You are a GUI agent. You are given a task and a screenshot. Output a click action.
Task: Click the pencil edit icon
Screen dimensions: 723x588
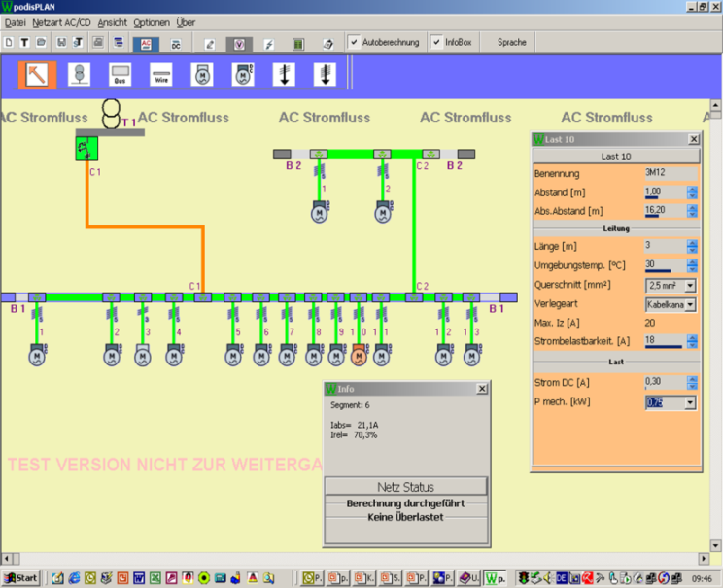[210, 45]
